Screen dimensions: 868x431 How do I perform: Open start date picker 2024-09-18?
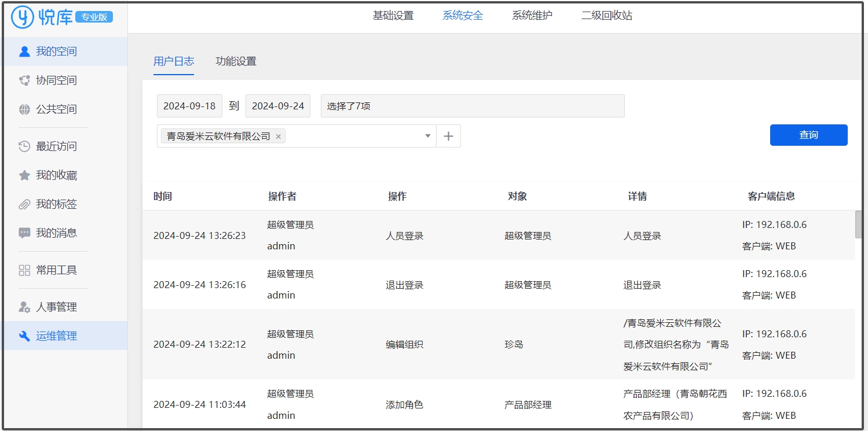coord(189,106)
